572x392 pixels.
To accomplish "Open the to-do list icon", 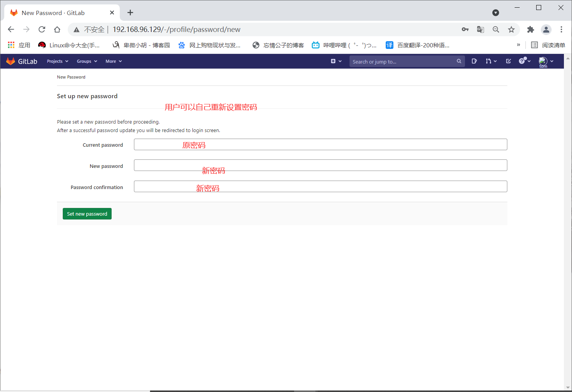I will tap(508, 61).
